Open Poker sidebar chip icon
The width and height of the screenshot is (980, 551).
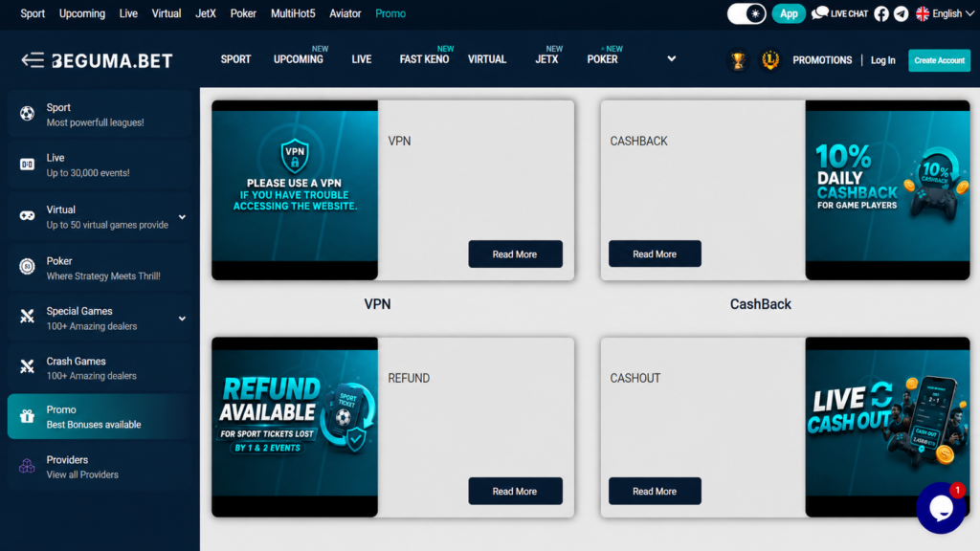(27, 266)
